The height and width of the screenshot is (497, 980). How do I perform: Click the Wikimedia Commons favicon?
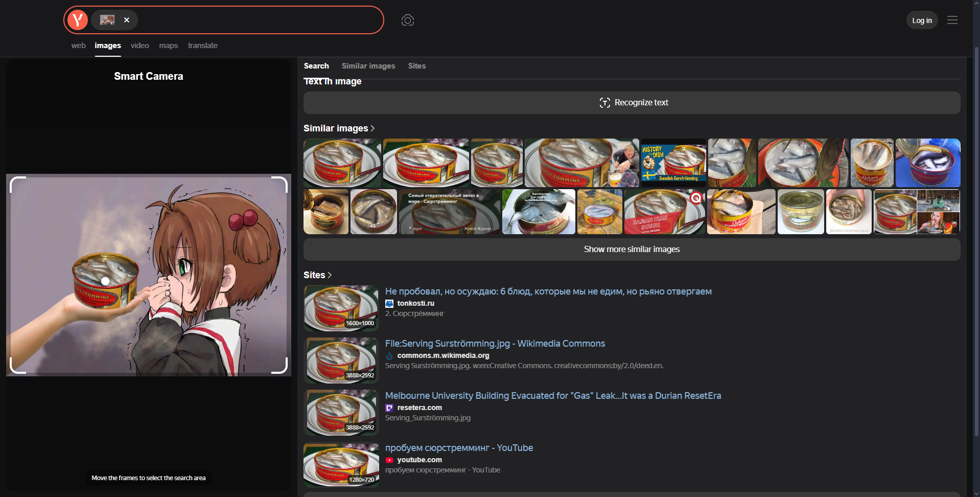point(389,356)
